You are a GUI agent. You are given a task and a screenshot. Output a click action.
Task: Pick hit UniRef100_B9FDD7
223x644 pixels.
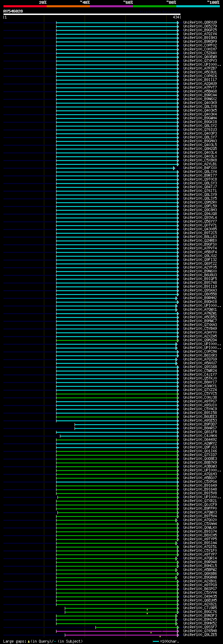tap(200, 424)
